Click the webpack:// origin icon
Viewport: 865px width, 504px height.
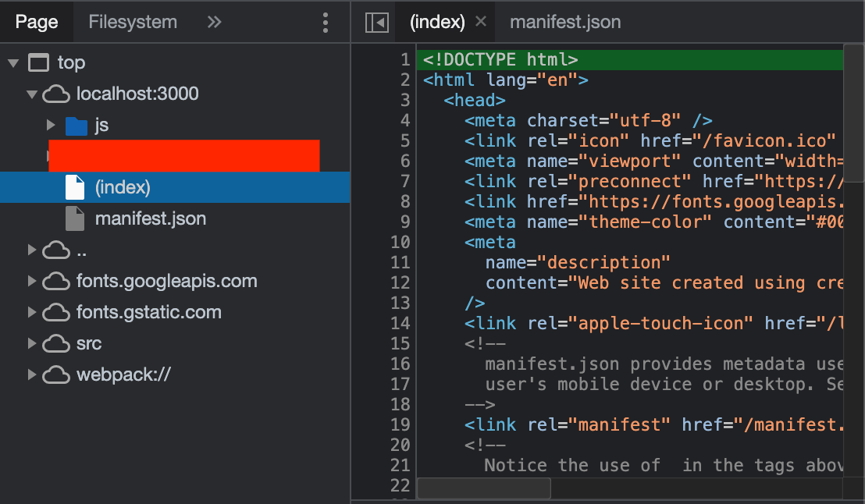pyautogui.click(x=56, y=374)
